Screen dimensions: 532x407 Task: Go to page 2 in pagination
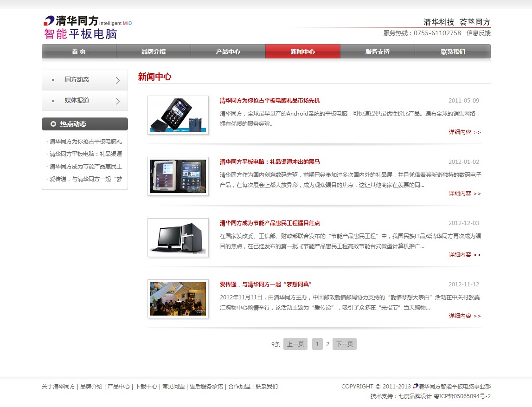click(x=328, y=344)
